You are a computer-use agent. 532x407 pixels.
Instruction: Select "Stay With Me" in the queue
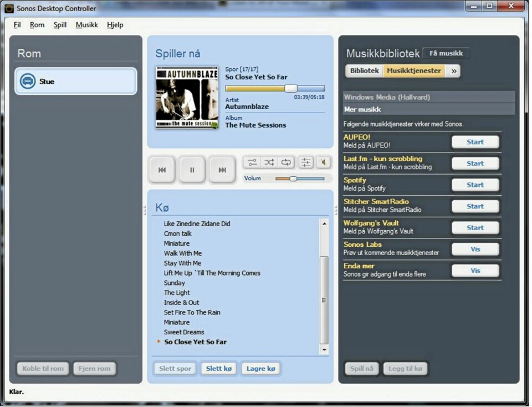(182, 263)
